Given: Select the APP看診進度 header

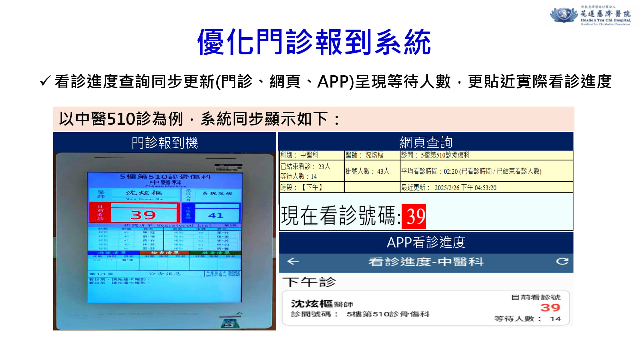Looking at the screenshot, I should coord(426,242).
